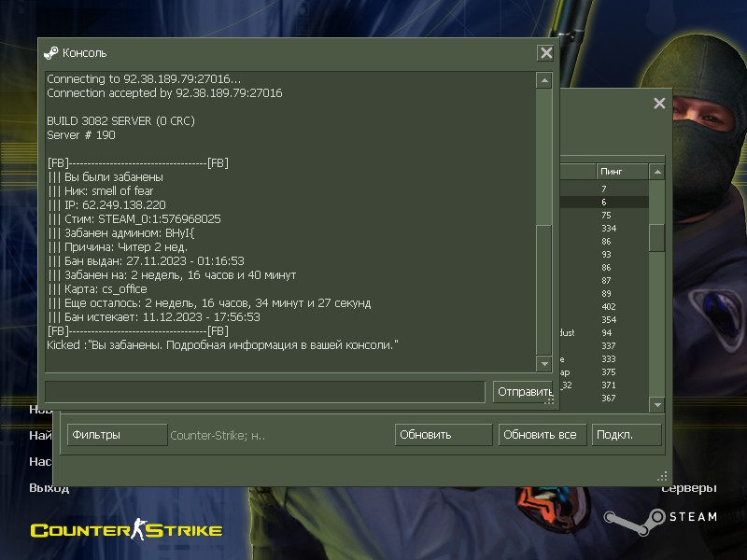This screenshot has width=747, height=560.
Task: Click the console vertical scrollbar thumb
Action: (x=544, y=289)
